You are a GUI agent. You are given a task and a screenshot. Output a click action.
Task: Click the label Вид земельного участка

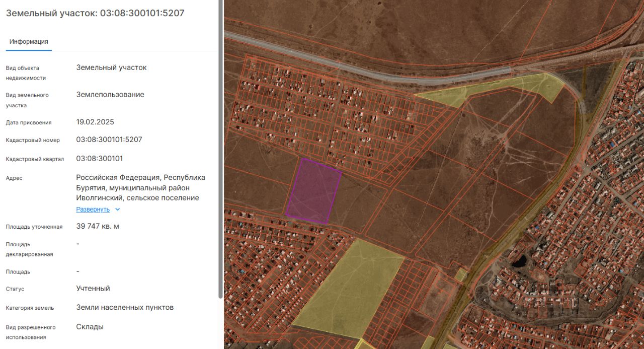pyautogui.click(x=27, y=100)
